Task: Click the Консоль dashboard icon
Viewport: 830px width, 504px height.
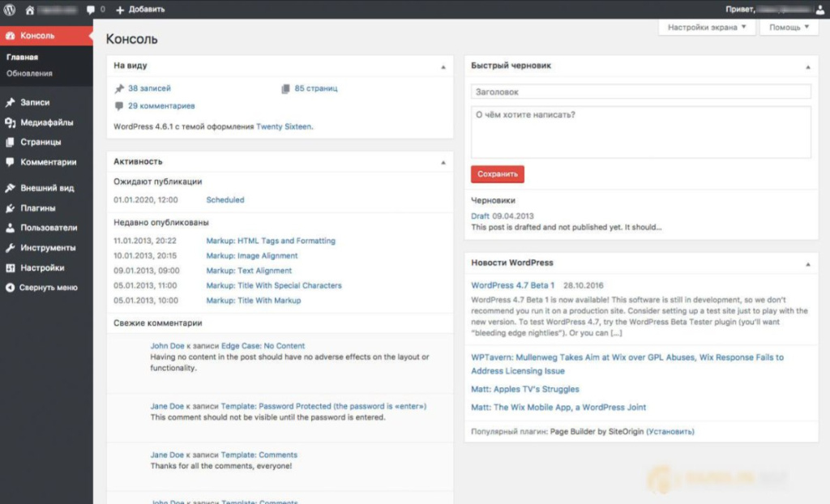Action: [10, 36]
